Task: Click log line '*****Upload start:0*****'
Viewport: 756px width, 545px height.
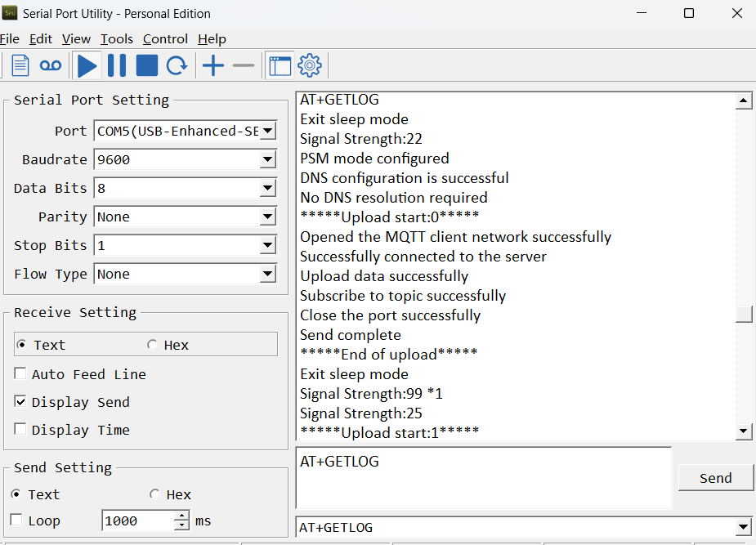Action: pyautogui.click(x=390, y=217)
